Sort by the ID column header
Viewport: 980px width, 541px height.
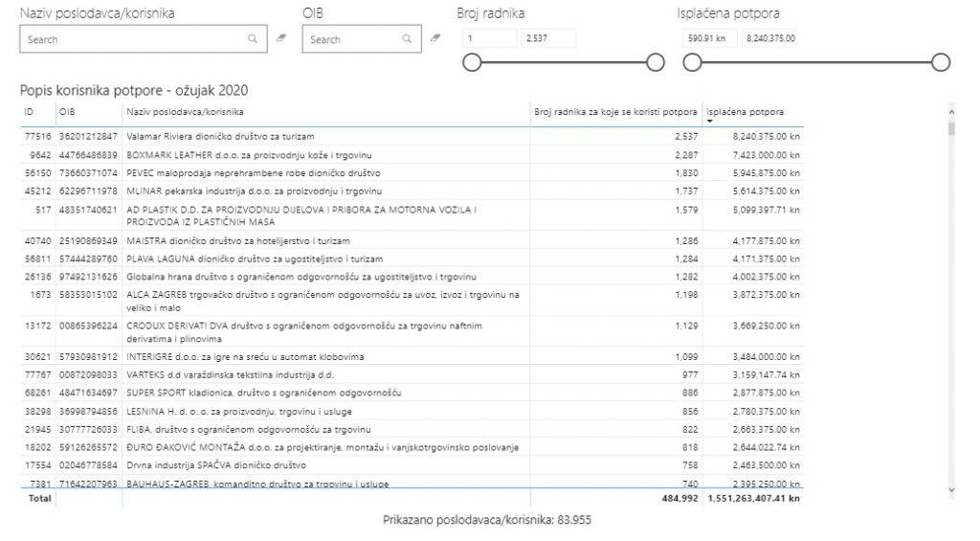[x=29, y=112]
